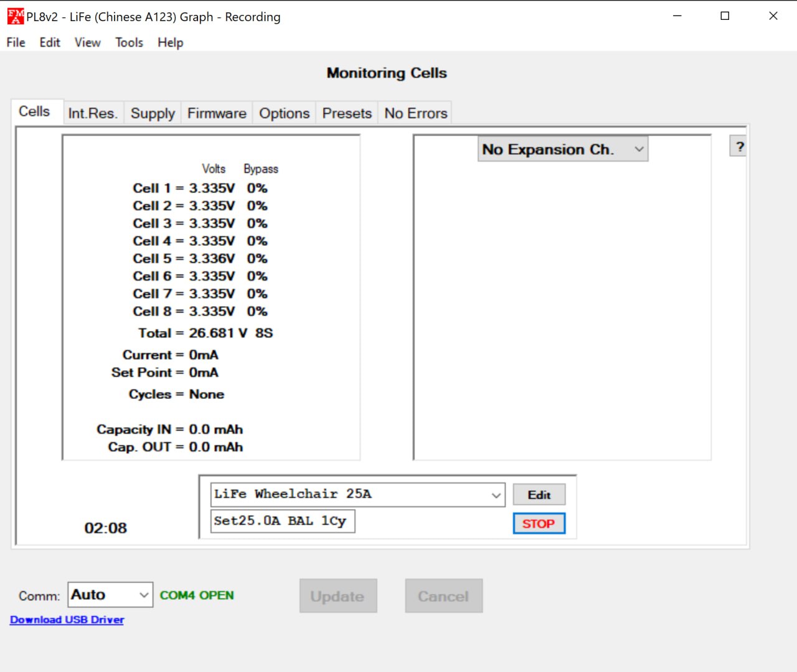Open the Edit menu
The image size is (797, 672).
tap(50, 42)
